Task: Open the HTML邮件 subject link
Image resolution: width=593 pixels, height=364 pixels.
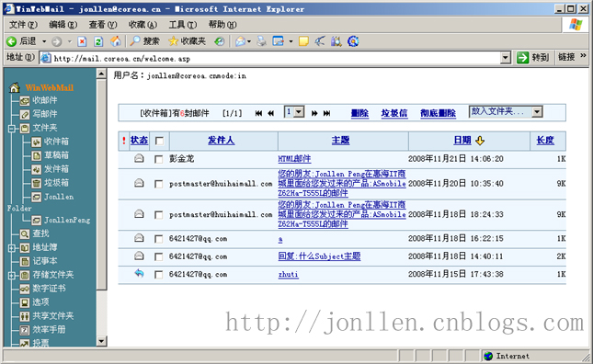Action: pyautogui.click(x=294, y=159)
